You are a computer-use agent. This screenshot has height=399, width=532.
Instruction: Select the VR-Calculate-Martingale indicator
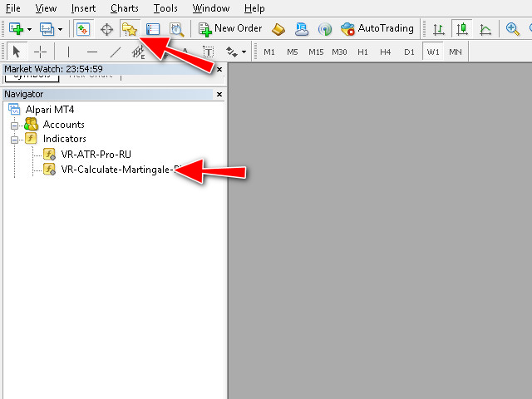(x=122, y=170)
